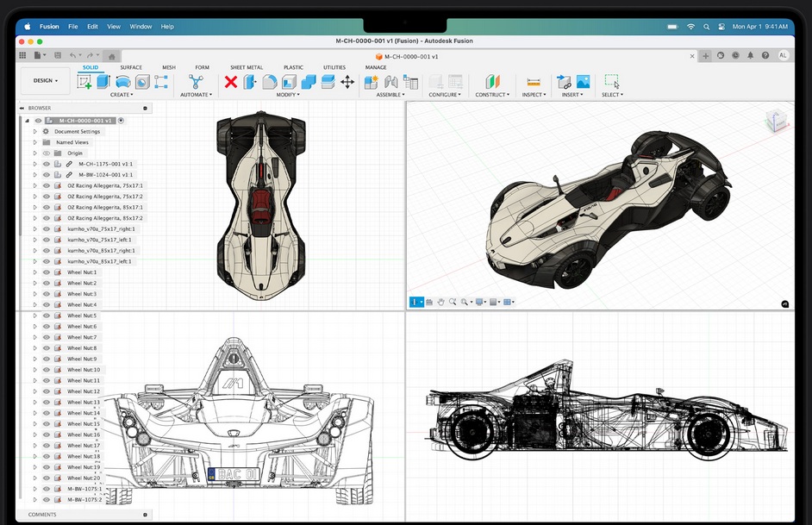Click the New Component icon
The height and width of the screenshot is (525, 812).
(372, 81)
